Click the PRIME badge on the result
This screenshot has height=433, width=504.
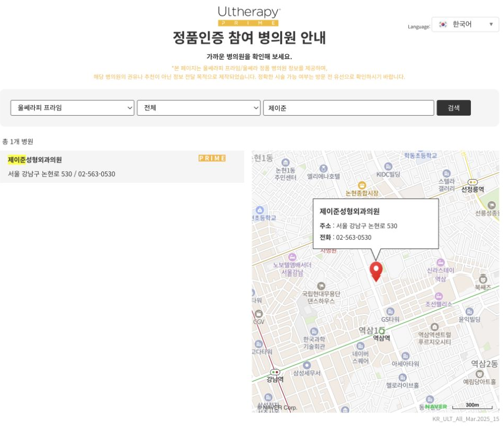coord(212,158)
